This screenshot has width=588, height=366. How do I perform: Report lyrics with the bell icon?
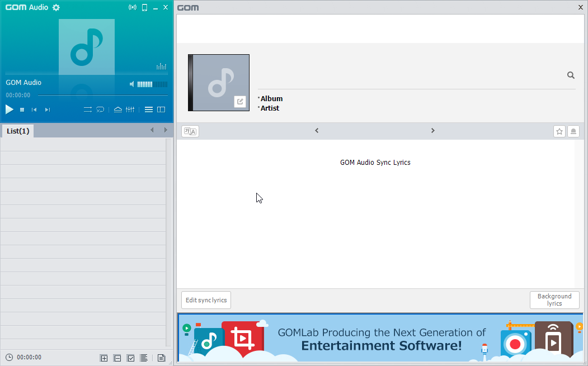click(x=573, y=131)
